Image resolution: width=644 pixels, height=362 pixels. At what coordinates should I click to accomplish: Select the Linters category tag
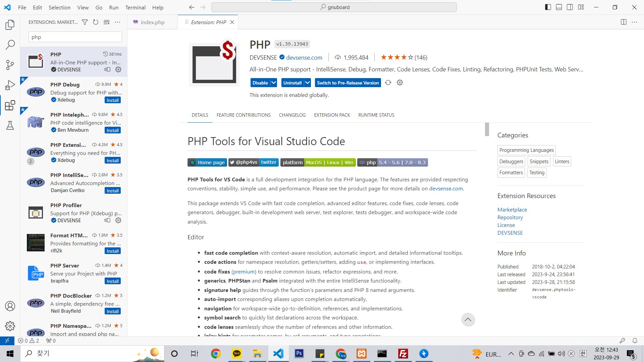point(562,162)
